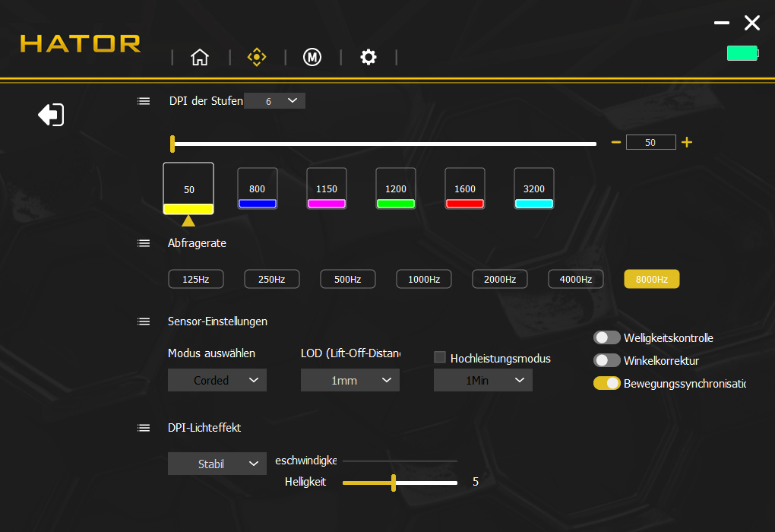Select the 3200 DPI stage
The height and width of the screenshot is (532, 775).
[534, 188]
